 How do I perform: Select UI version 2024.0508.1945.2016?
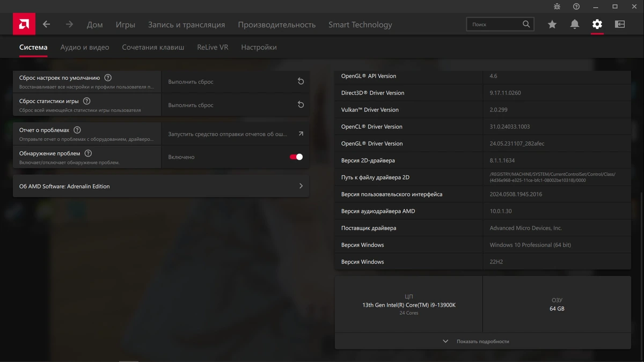(x=516, y=194)
